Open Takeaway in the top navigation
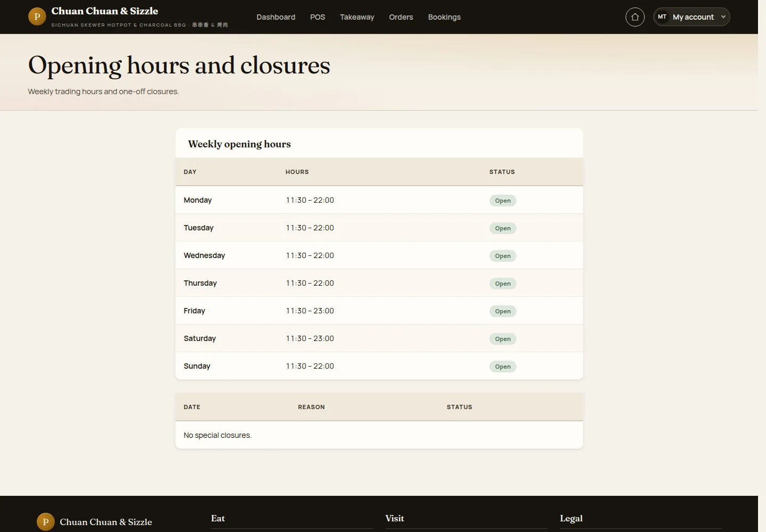 coord(357,17)
